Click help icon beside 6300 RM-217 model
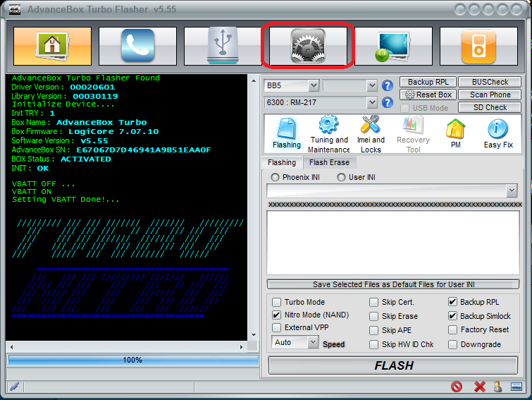 [387, 102]
